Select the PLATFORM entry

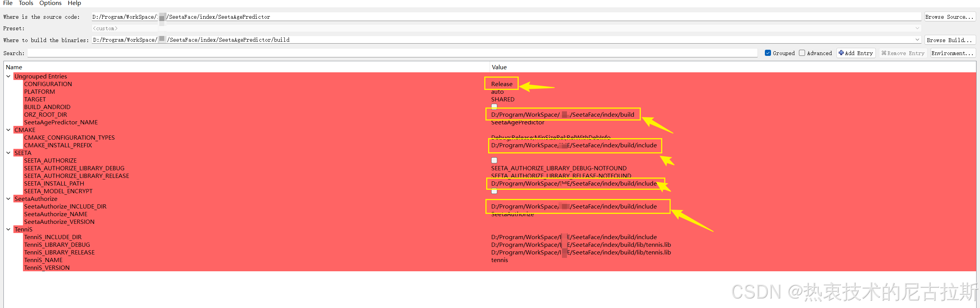(x=39, y=91)
